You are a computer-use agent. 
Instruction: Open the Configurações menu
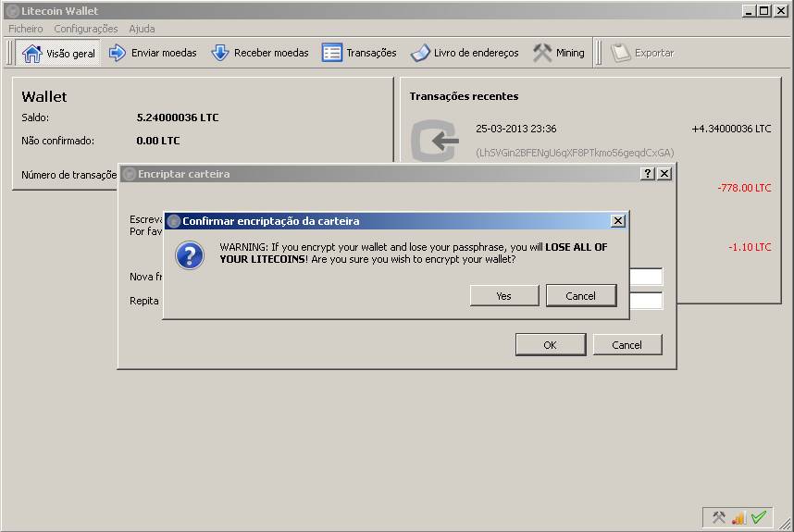[x=85, y=29]
